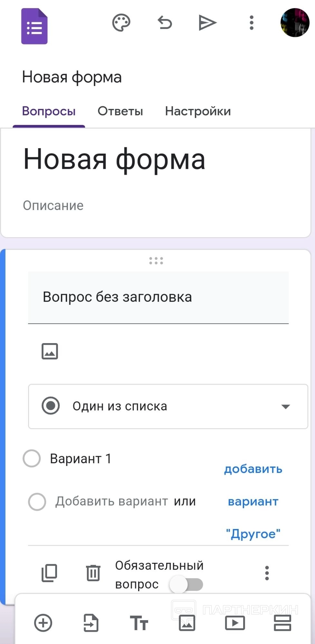This screenshot has width=315, height=644.
Task: Add an image to the question
Action: click(50, 351)
